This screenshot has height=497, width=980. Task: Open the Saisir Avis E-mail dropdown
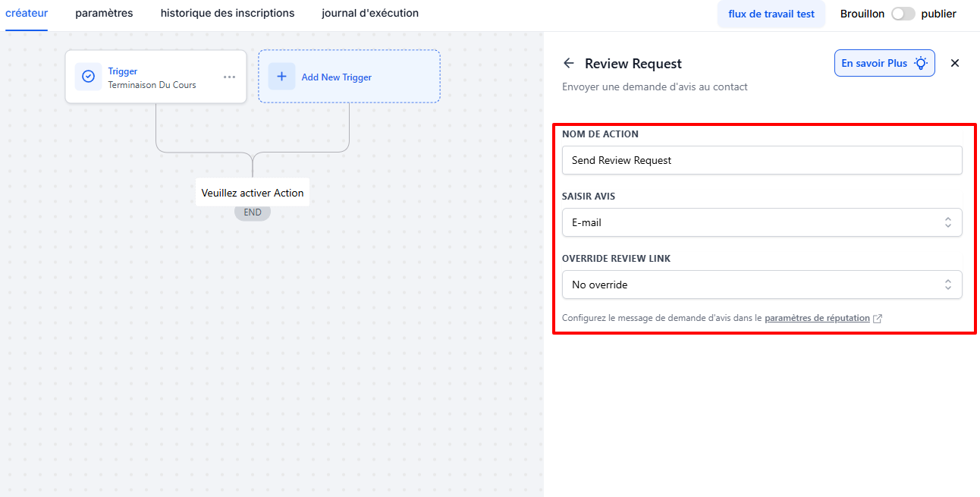[762, 222]
